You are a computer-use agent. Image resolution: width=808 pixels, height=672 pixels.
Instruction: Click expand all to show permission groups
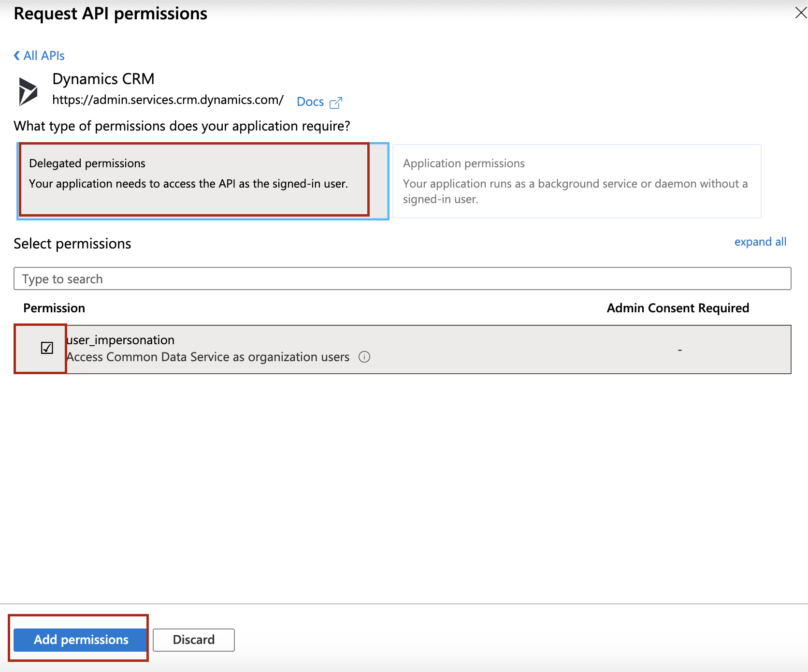coord(760,242)
